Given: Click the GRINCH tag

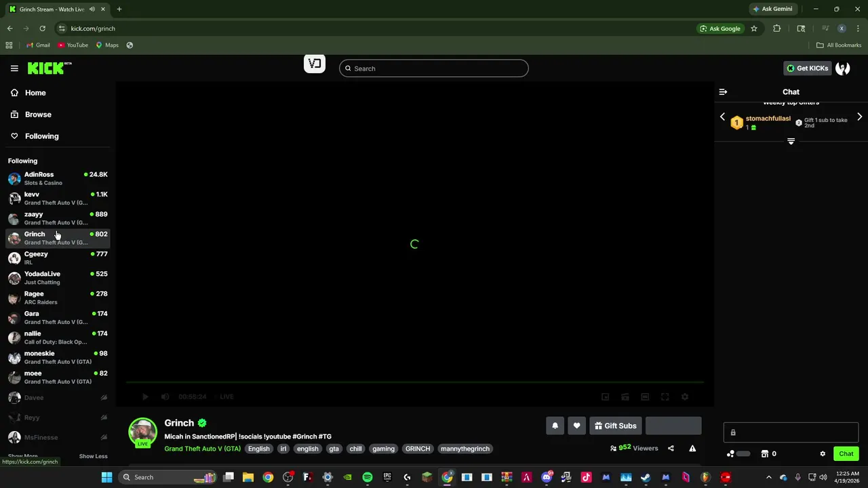Looking at the screenshot, I should (418, 449).
